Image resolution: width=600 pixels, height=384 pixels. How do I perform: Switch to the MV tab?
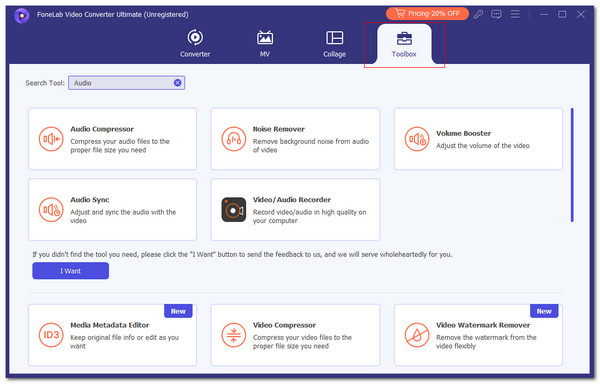point(265,43)
